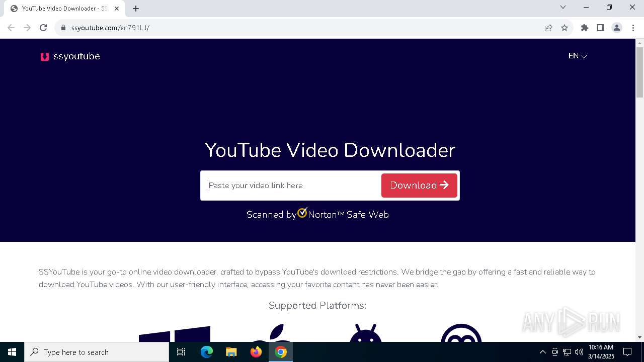Screen dimensions: 644x362
Task: Open Chrome profile avatar
Action: [x=617, y=28]
